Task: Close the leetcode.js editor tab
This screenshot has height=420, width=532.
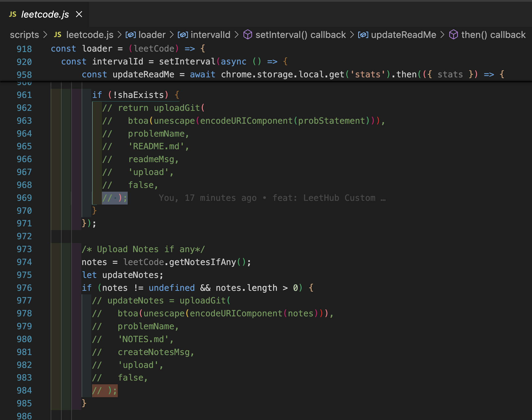Action: coord(79,14)
